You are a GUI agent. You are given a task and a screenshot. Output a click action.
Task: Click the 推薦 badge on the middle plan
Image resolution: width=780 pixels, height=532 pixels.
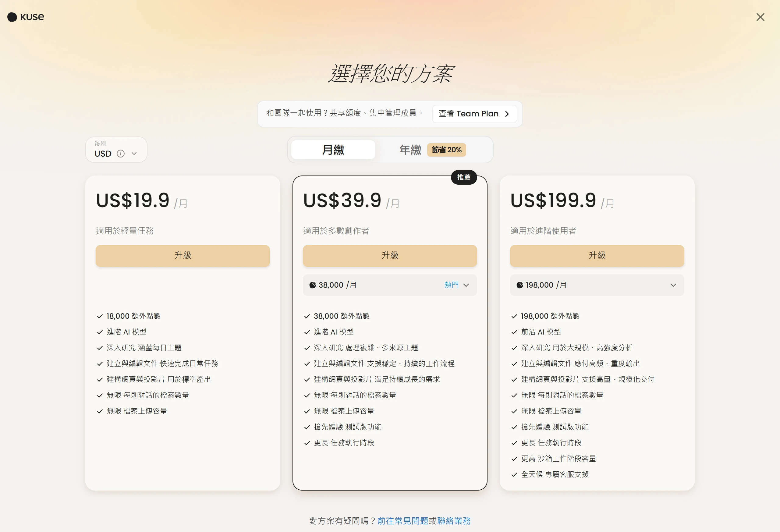(x=464, y=177)
